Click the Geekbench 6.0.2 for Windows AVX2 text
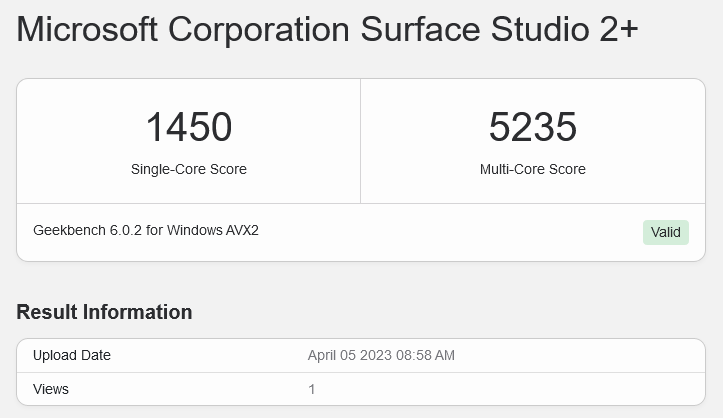 tap(146, 230)
